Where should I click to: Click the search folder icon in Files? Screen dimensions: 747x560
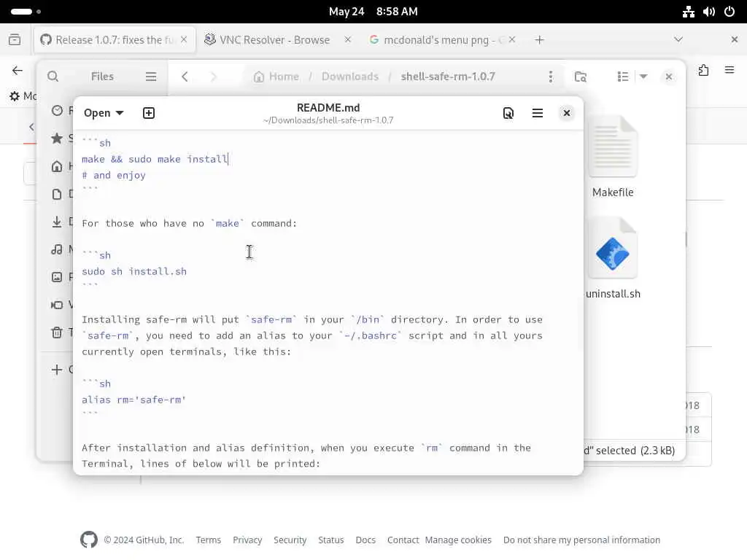coord(580,77)
